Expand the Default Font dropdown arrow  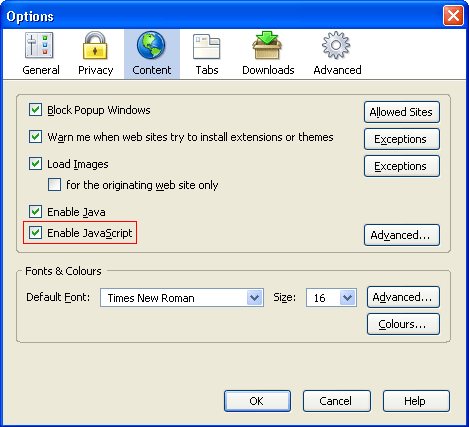pyautogui.click(x=254, y=297)
